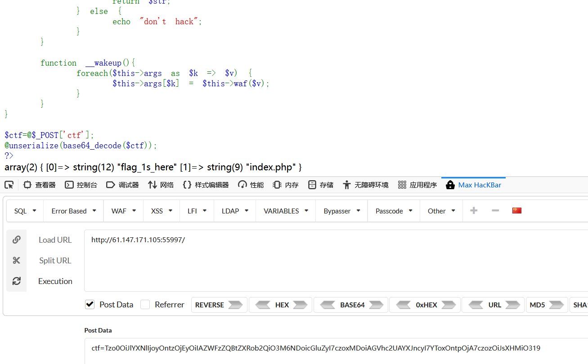Screen dimensions: 588x364
Task: Expand the Other dropdown menu
Action: 441,211
